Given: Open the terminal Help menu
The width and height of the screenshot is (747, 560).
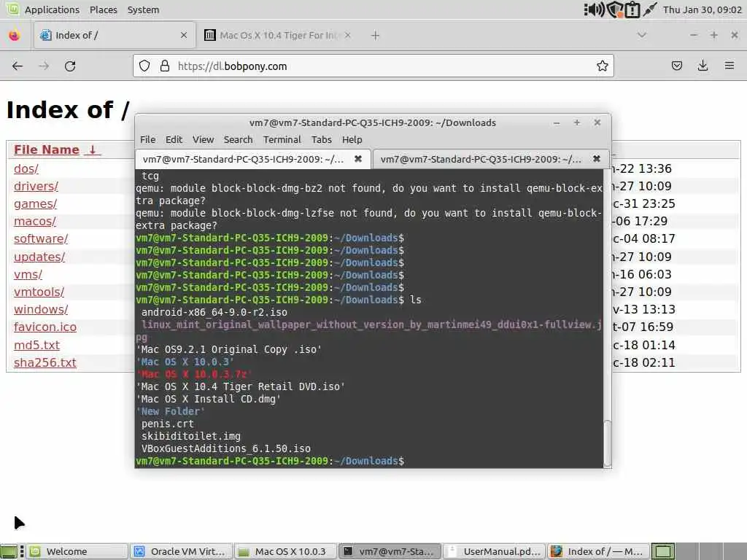Looking at the screenshot, I should pyautogui.click(x=352, y=139).
